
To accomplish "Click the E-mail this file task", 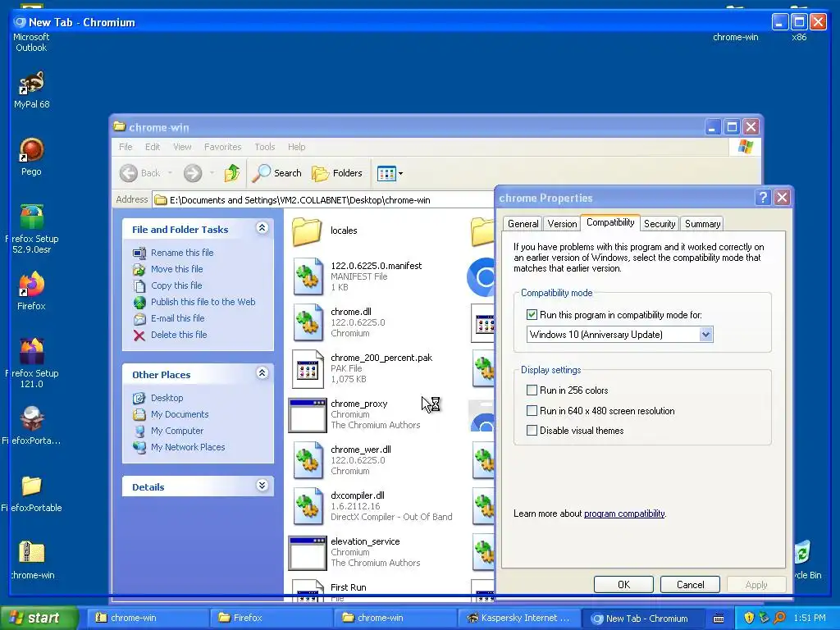I will pyautogui.click(x=177, y=318).
